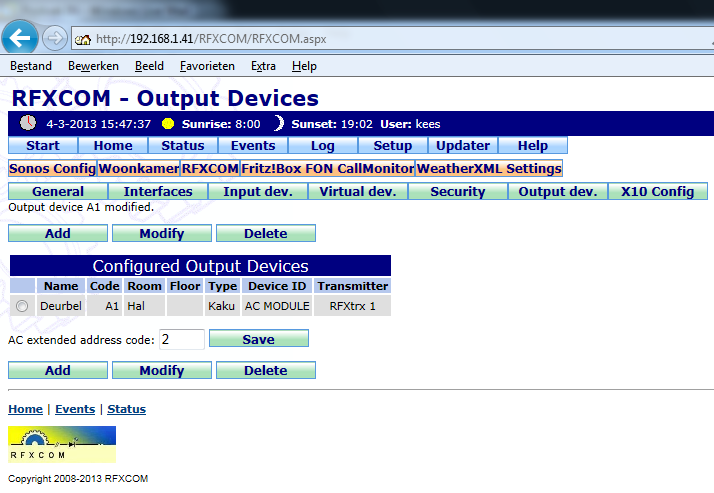
Task: Open the Security tab
Action: (458, 191)
